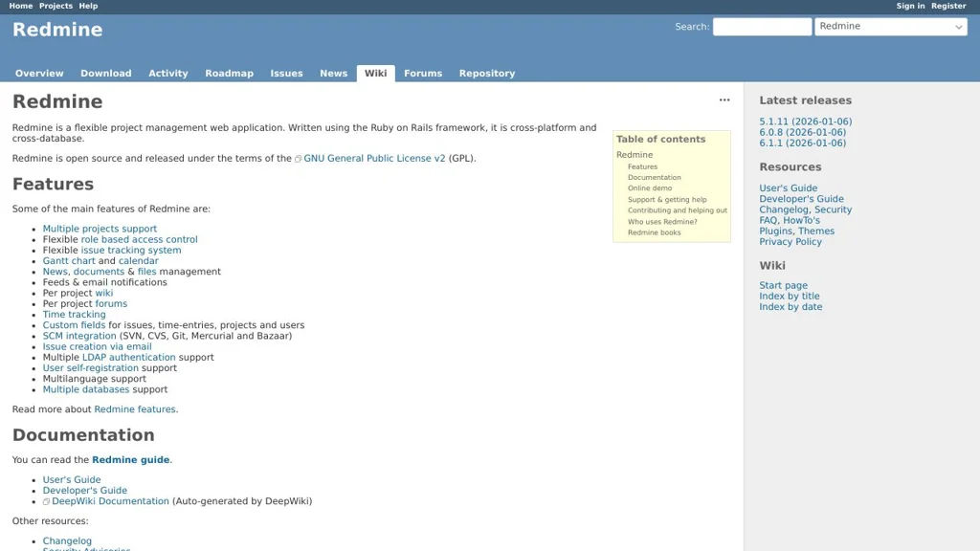This screenshot has width=980, height=551.
Task: Click external link icon before GNU License
Action: [299, 159]
